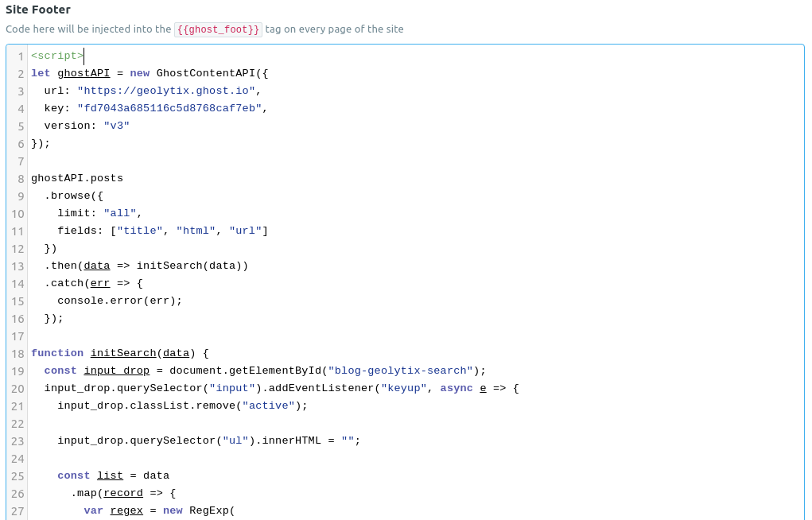Click the API key string value
The height and width of the screenshot is (520, 812).
pyautogui.click(x=169, y=108)
